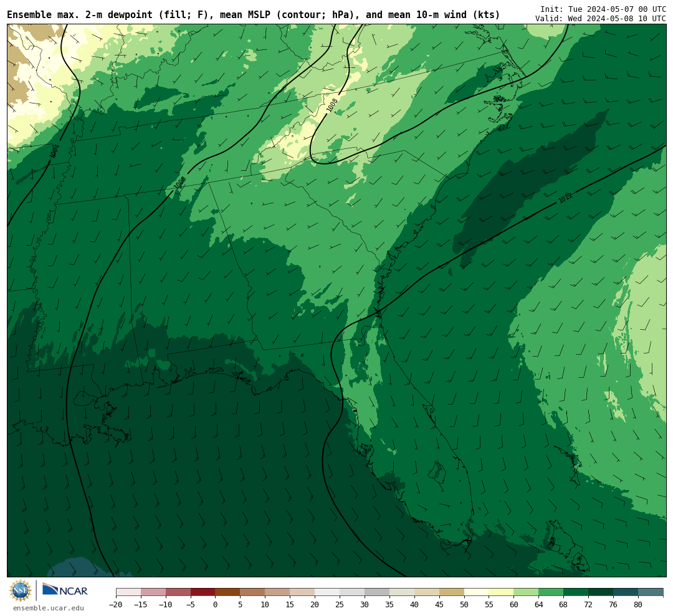Click the colorbar tick label 72

(x=589, y=604)
